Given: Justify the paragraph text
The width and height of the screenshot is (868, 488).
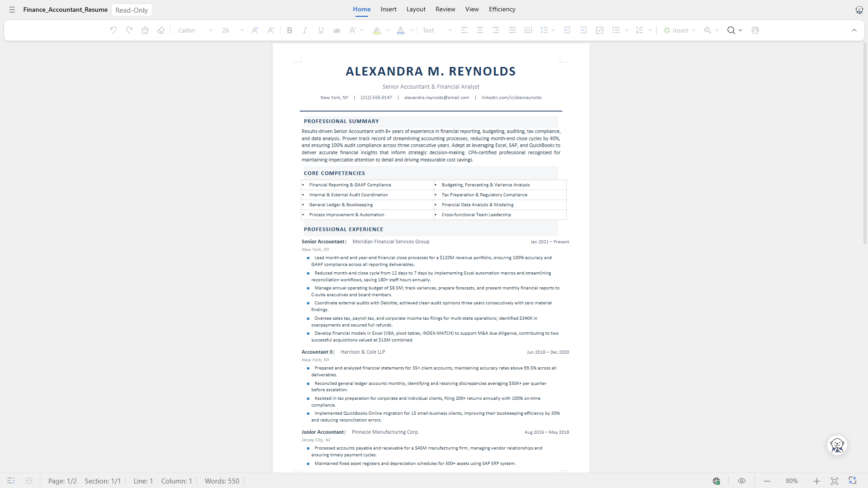Looking at the screenshot, I should tap(512, 30).
